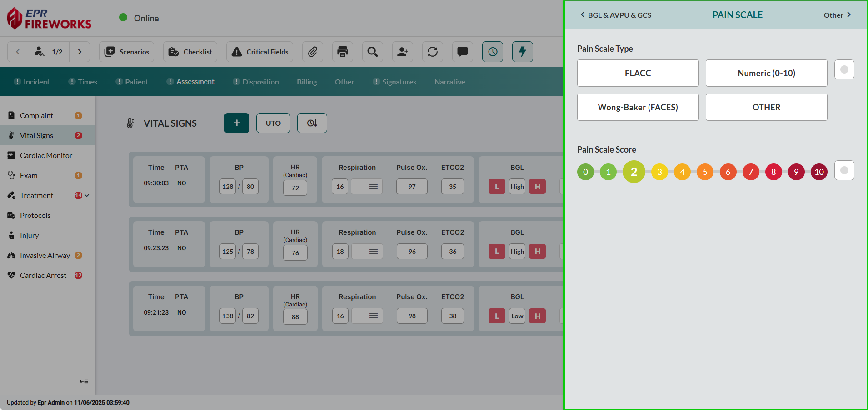Refresh the record with the sync icon

pyautogui.click(x=432, y=52)
